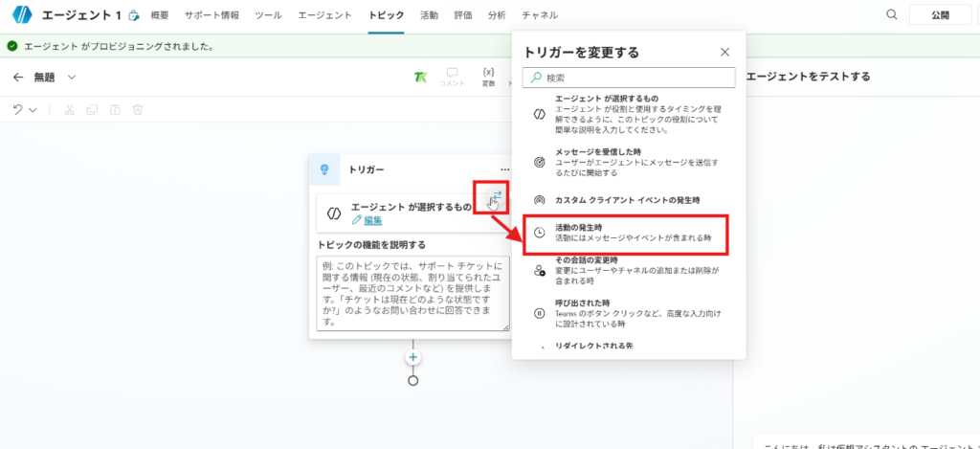Expand the dropdown next to 無題
Viewport: 980px width, 449px height.
(72, 78)
